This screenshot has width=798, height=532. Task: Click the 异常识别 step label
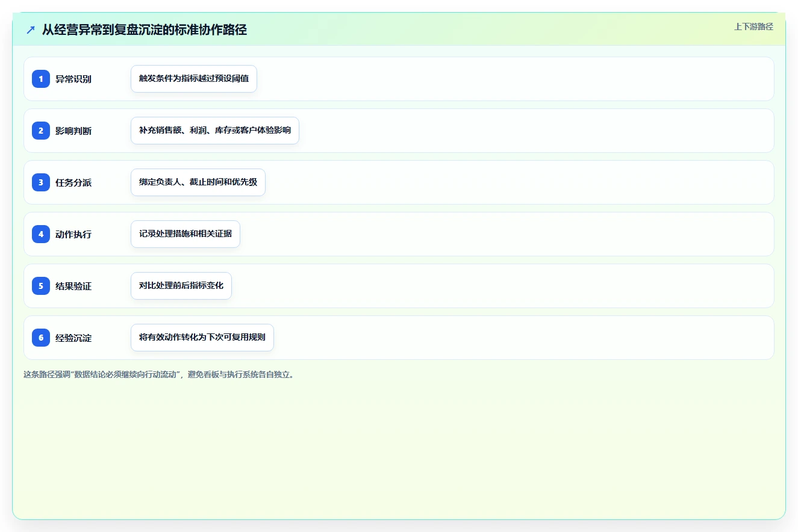(73, 79)
